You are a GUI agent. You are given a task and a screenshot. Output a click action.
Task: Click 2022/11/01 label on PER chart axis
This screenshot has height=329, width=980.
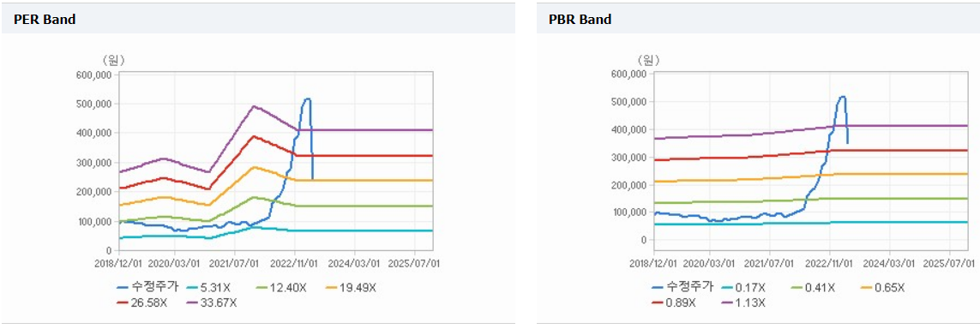pos(294,264)
